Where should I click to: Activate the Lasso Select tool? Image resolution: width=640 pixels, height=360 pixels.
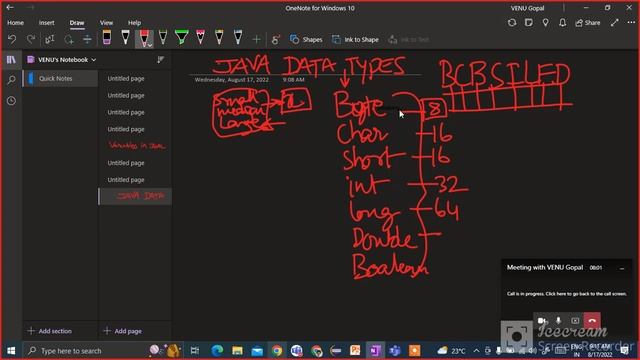click(x=69, y=39)
